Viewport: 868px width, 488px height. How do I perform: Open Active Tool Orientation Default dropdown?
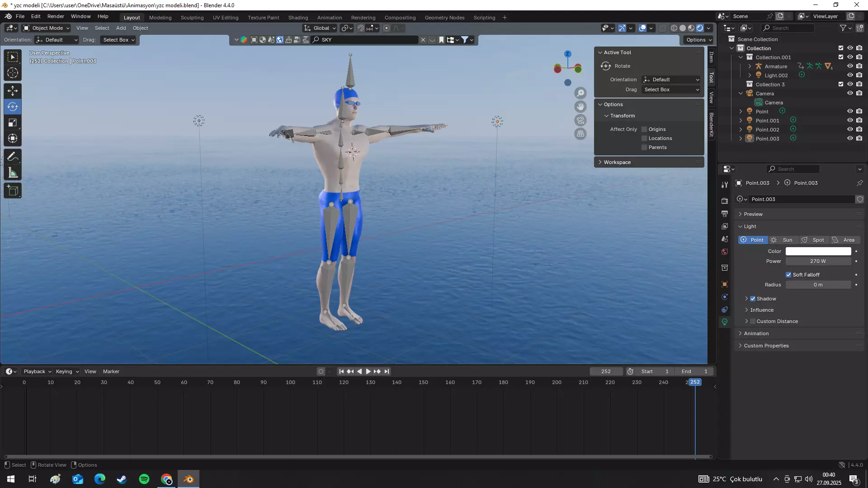[x=671, y=80]
